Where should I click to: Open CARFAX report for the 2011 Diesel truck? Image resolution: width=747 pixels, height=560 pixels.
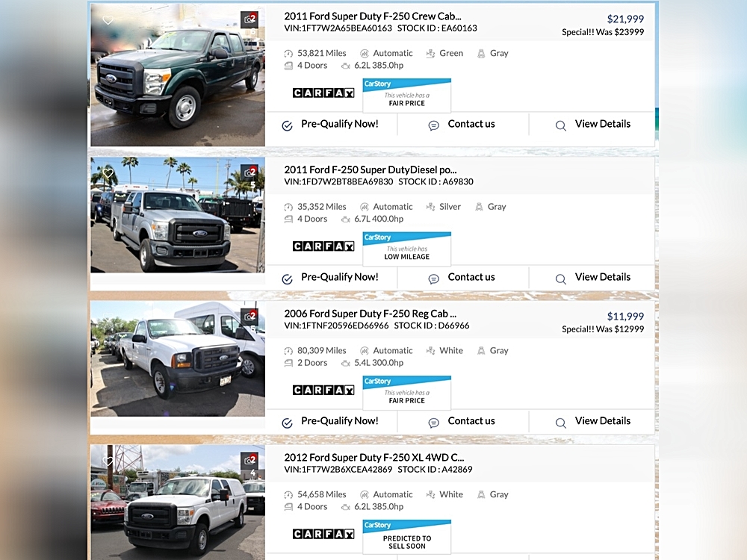[x=323, y=246]
